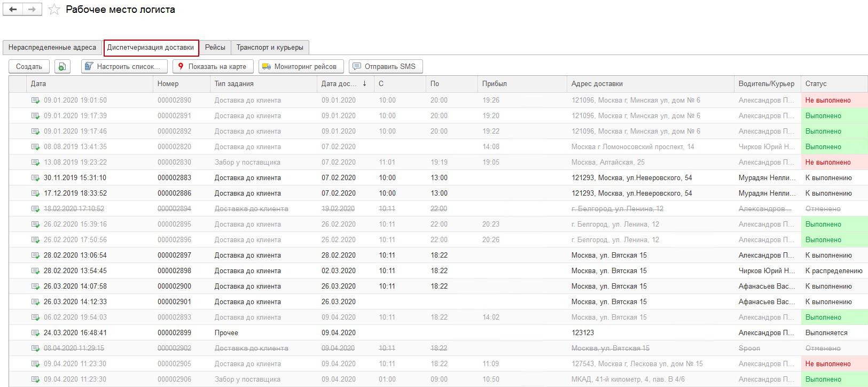Viewport: 868px width, 387px height.
Task: Click document icon of row 00002896
Action: (x=35, y=240)
